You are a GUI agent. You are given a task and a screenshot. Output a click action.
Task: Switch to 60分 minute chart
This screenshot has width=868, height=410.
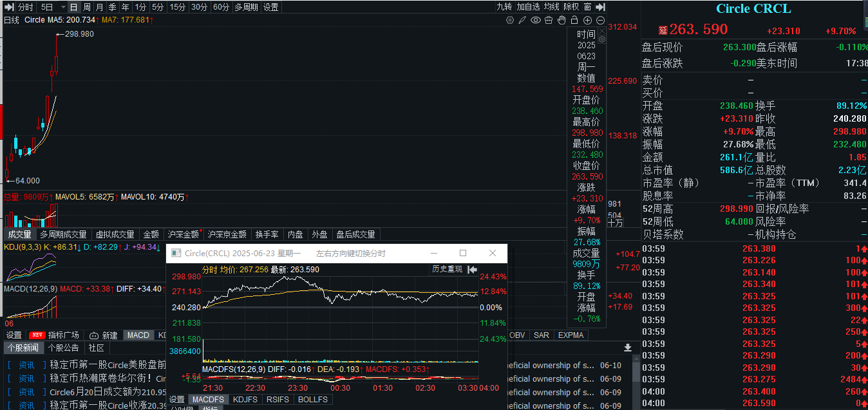(x=221, y=7)
